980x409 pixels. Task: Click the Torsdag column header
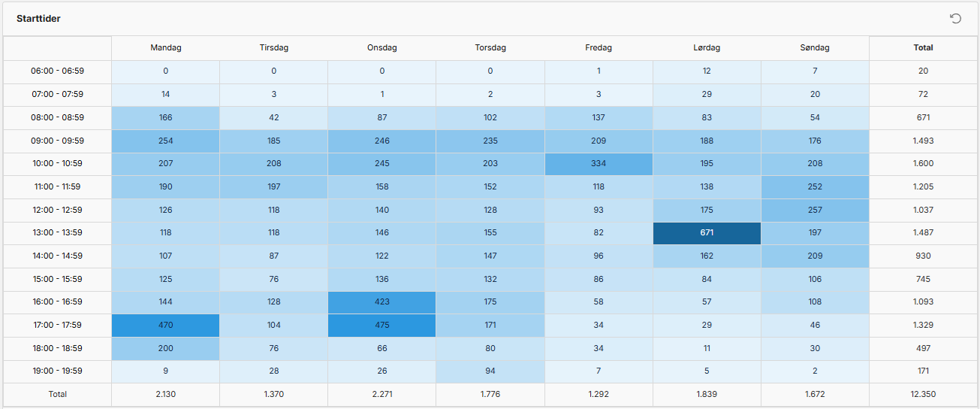490,47
